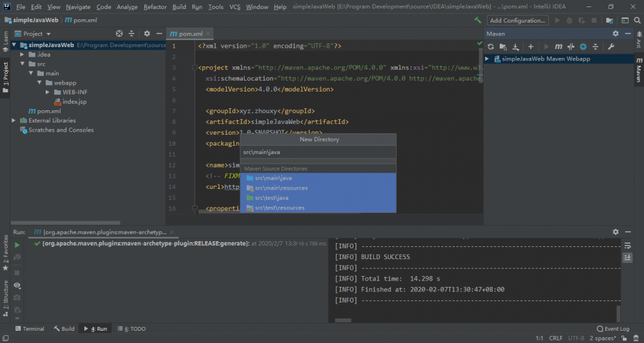The width and height of the screenshot is (644, 343).
Task: Expand simpleJavaWeb Maven Webapp node
Action: pos(487,59)
